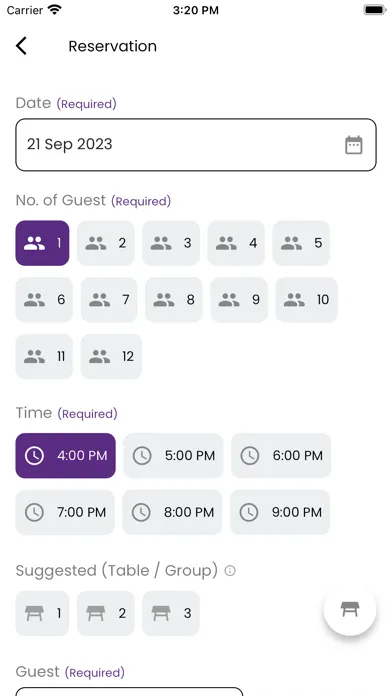Tap the floating table icon button

tap(350, 609)
